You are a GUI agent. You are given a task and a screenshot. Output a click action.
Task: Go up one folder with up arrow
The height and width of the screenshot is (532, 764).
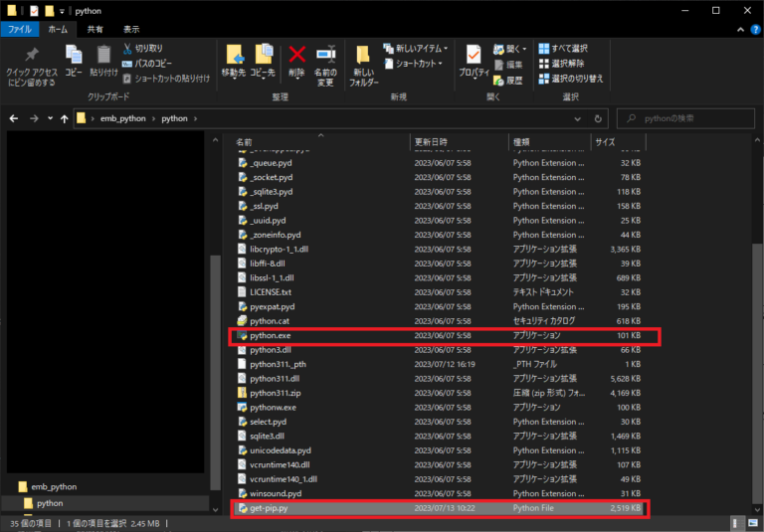pyautogui.click(x=65, y=118)
